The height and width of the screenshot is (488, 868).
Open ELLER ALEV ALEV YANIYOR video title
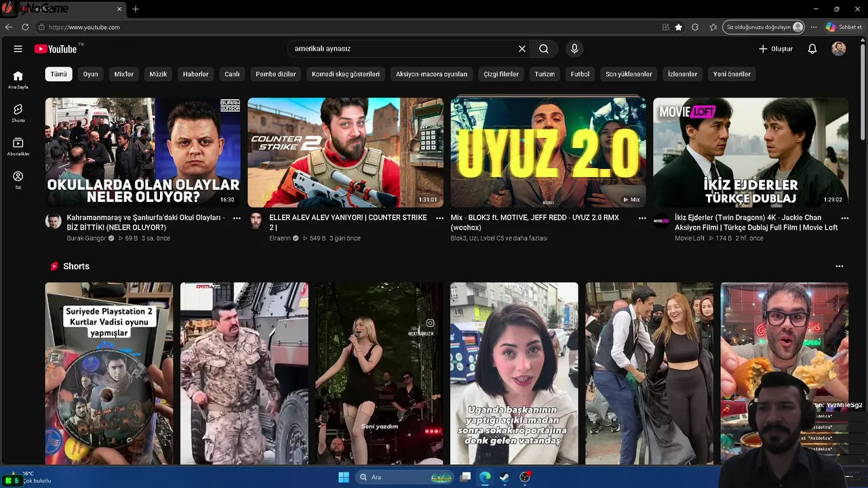tap(348, 222)
